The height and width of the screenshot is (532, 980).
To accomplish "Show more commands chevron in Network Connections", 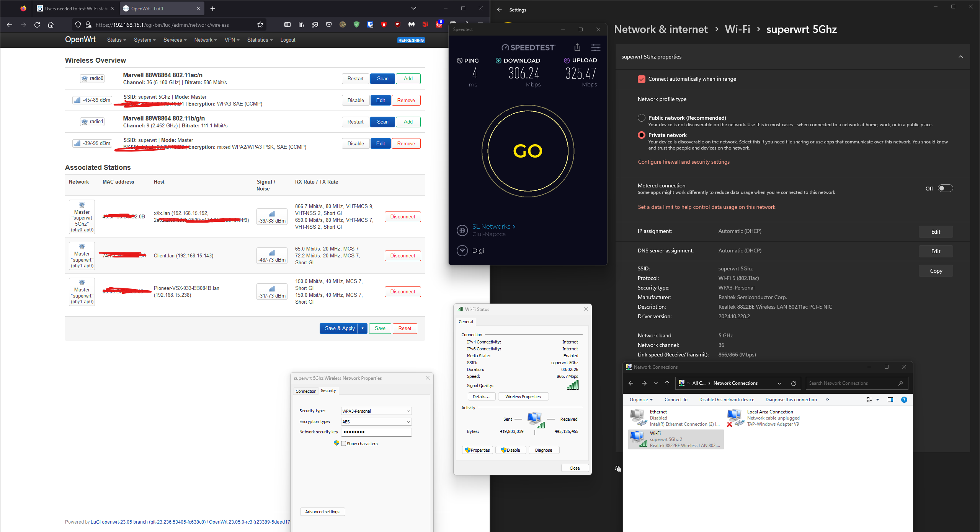I will tap(827, 400).
